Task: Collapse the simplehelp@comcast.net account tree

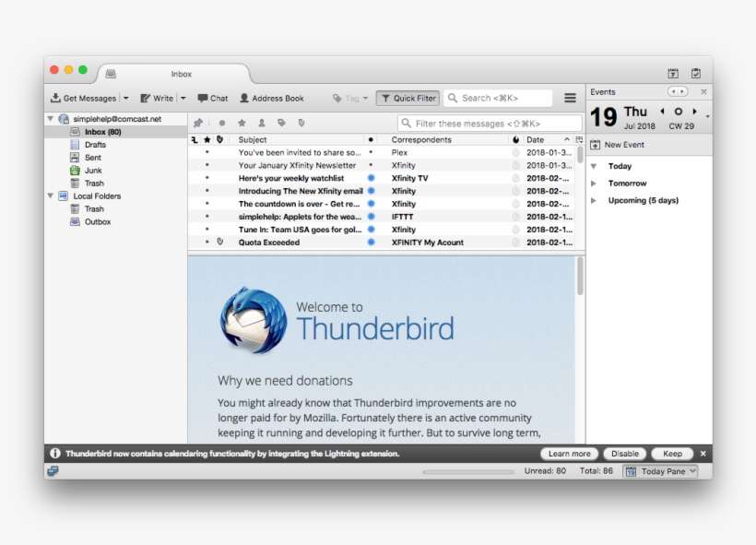Action: pos(53,118)
